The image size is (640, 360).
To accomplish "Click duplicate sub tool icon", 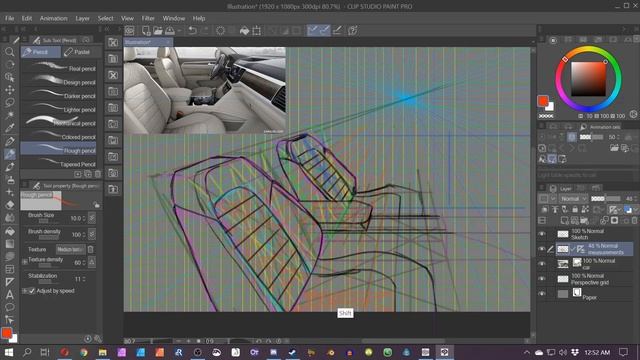I will [x=87, y=174].
